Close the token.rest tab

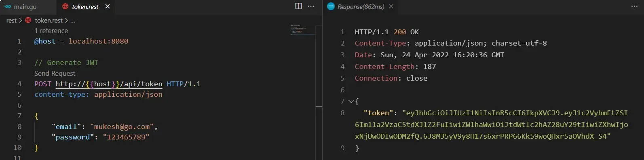pyautogui.click(x=108, y=6)
